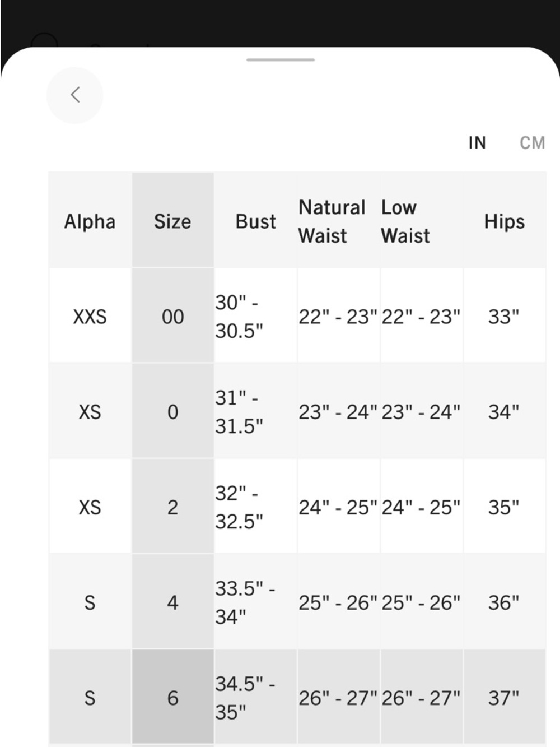560x747 pixels.
Task: Select the highlighted size 6 cell
Action: tap(172, 697)
